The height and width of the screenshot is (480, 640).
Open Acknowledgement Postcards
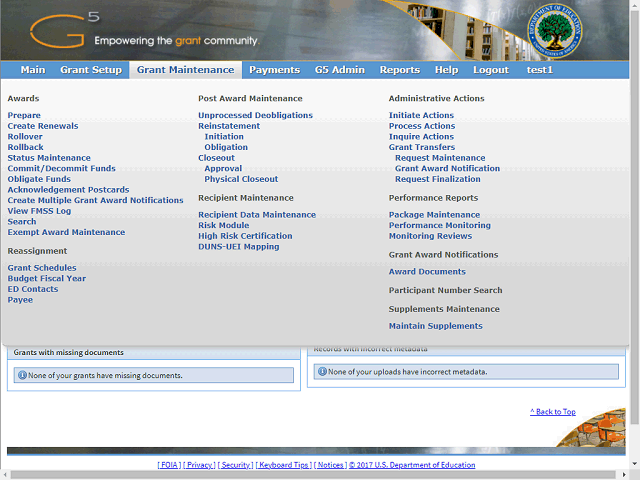pyautogui.click(x=68, y=189)
